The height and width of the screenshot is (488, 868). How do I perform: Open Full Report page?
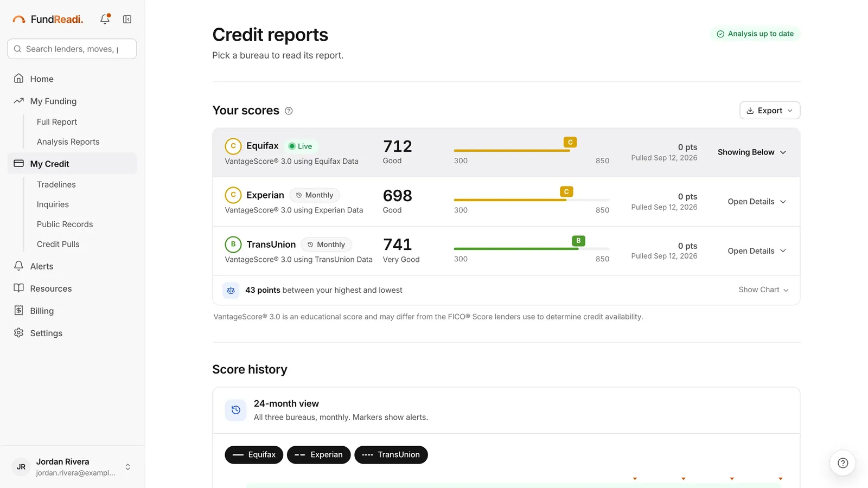(x=57, y=122)
